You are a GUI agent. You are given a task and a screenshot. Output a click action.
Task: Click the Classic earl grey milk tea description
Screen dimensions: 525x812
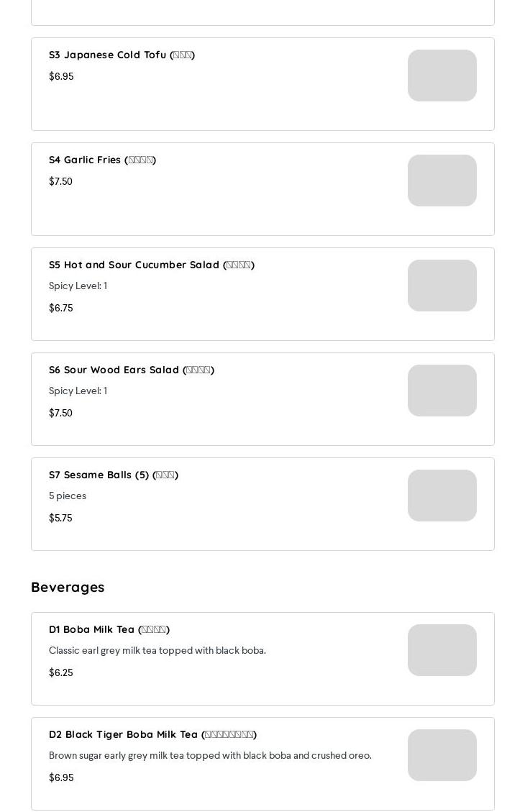pyautogui.click(x=157, y=650)
